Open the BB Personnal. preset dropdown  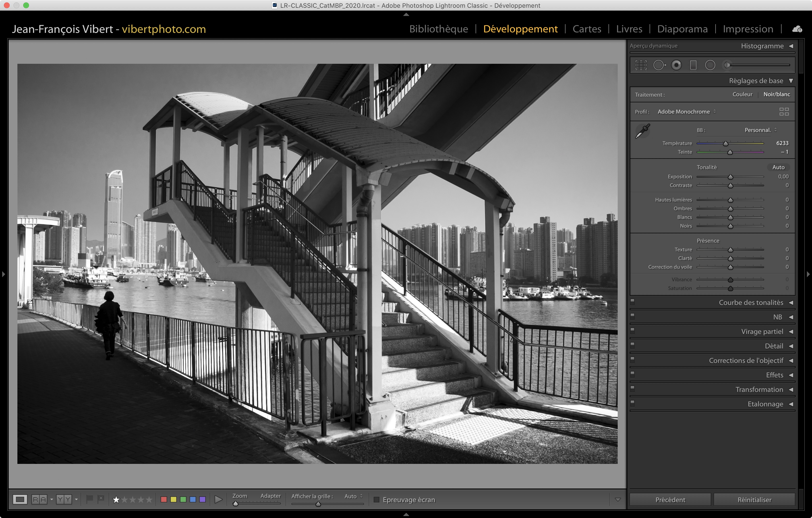(x=760, y=130)
